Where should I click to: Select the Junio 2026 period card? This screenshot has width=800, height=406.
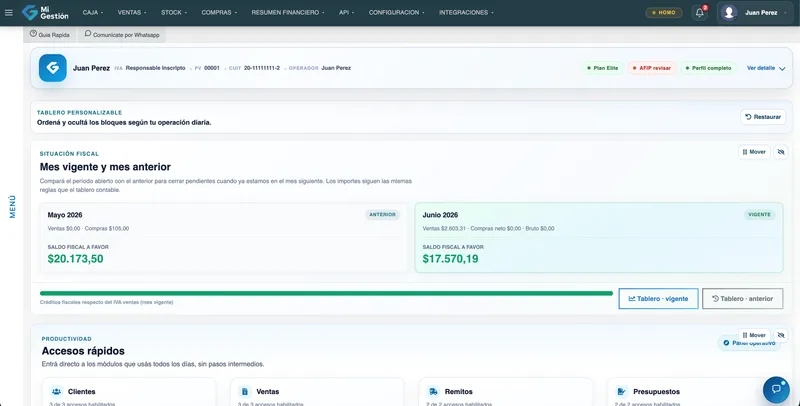pos(599,238)
